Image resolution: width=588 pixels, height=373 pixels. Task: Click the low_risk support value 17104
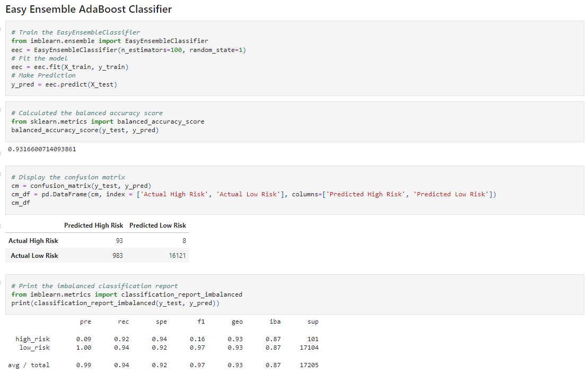pos(309,348)
